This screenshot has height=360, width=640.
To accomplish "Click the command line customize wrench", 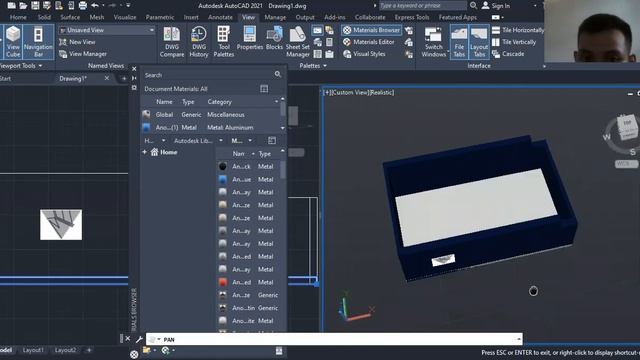I will point(139,339).
